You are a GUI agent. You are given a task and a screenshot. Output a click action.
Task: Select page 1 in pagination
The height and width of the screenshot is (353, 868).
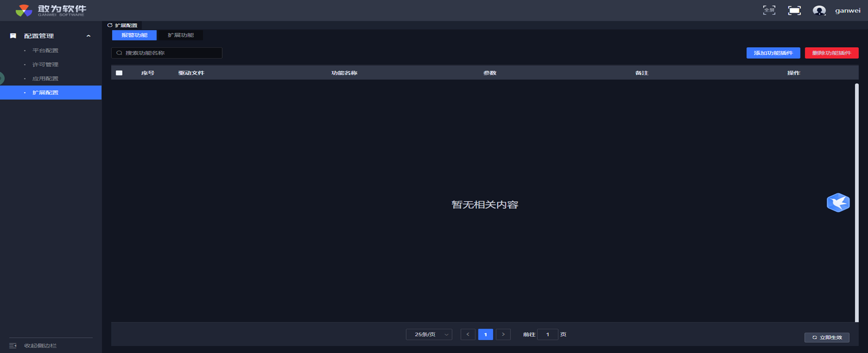click(486, 334)
